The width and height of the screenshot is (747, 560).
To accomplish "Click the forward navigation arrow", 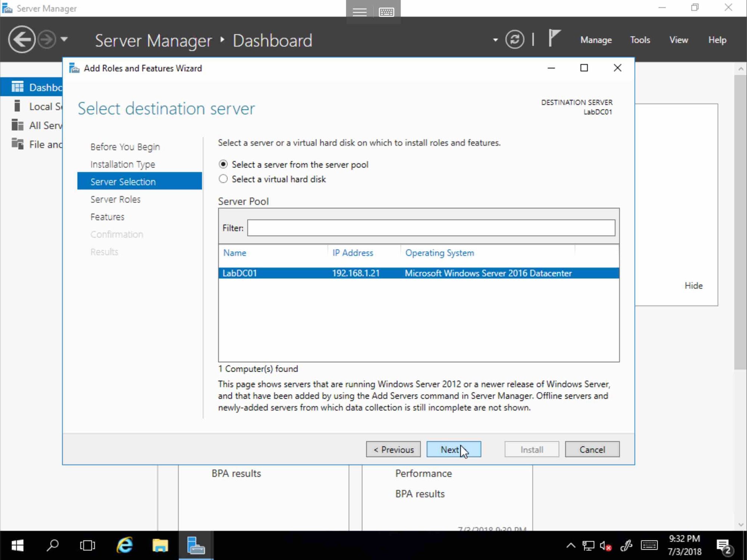I will pos(47,40).
